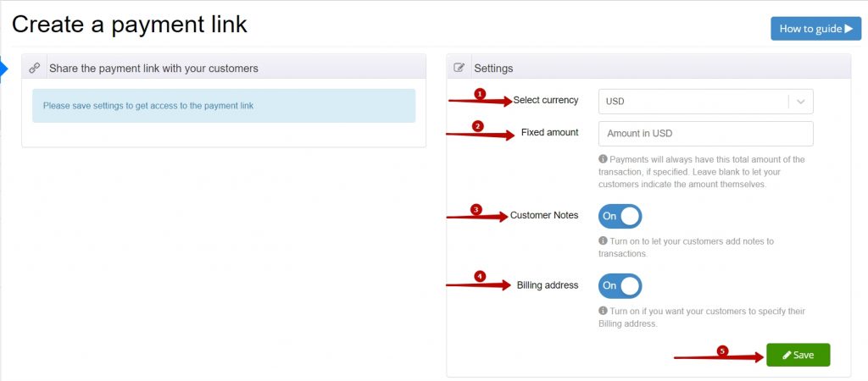Click red step marker number 1
The width and height of the screenshot is (868, 381).
click(x=480, y=94)
